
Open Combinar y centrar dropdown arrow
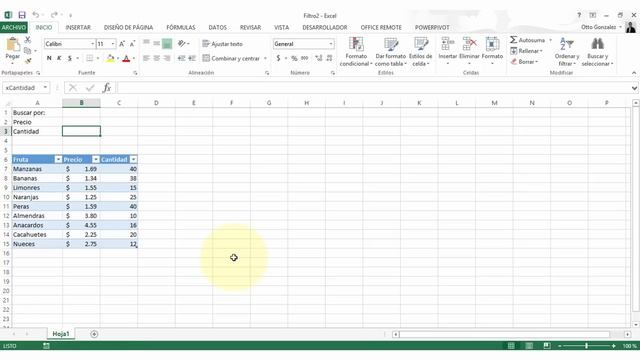click(265, 58)
